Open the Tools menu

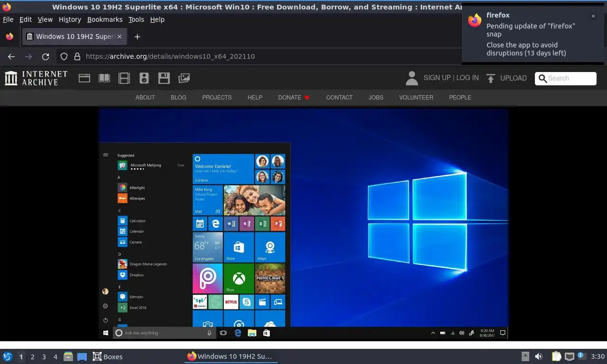[136, 19]
